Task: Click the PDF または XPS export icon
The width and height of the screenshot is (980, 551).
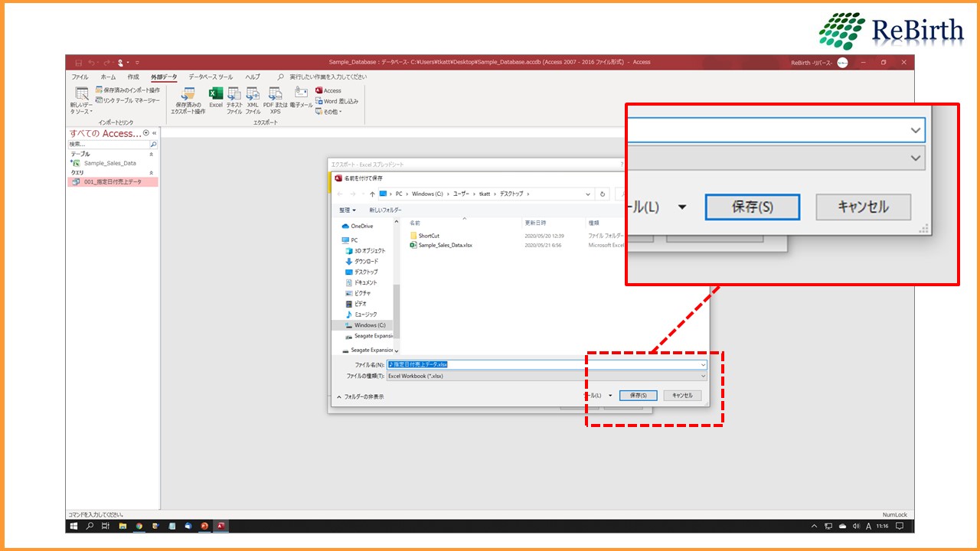Action: point(275,100)
